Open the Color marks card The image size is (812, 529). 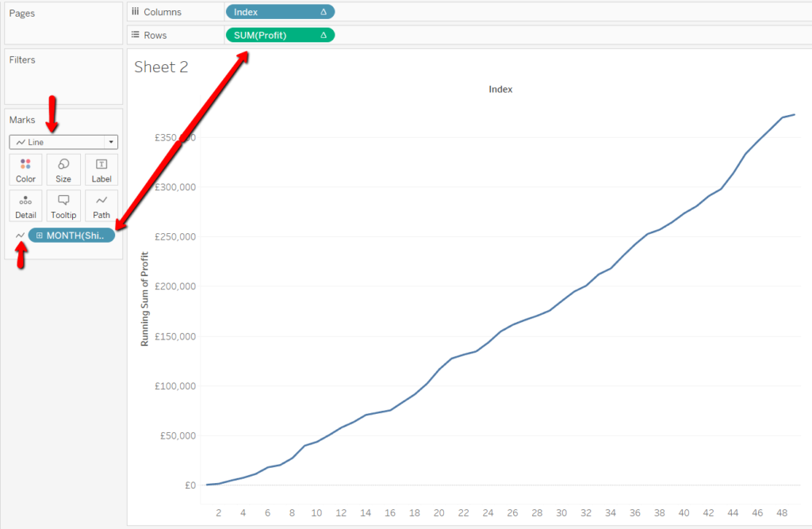(x=25, y=170)
